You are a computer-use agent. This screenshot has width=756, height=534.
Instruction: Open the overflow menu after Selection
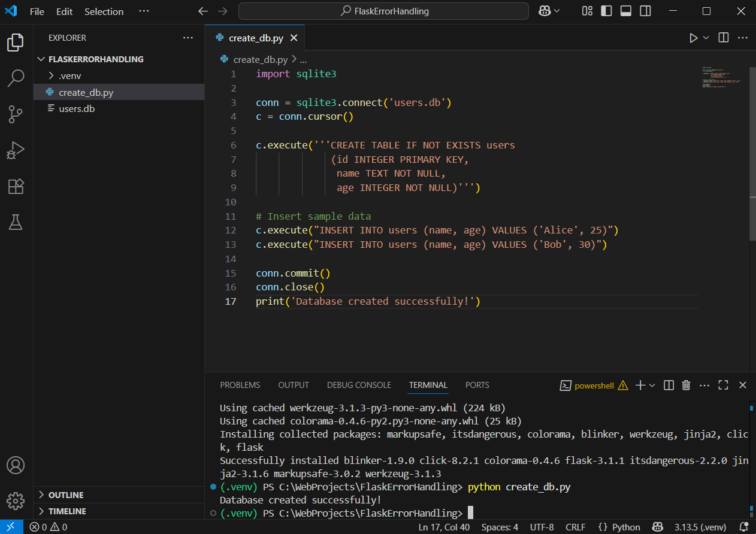(144, 11)
